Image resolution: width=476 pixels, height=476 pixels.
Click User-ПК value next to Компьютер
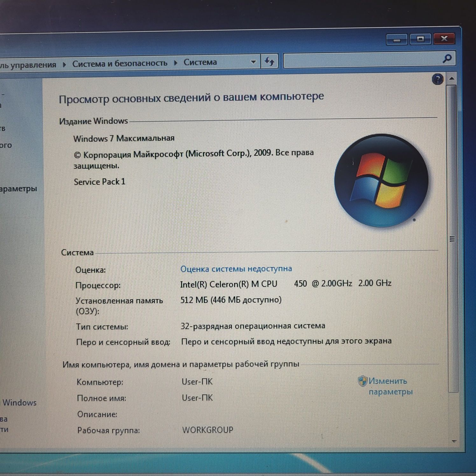(x=197, y=381)
